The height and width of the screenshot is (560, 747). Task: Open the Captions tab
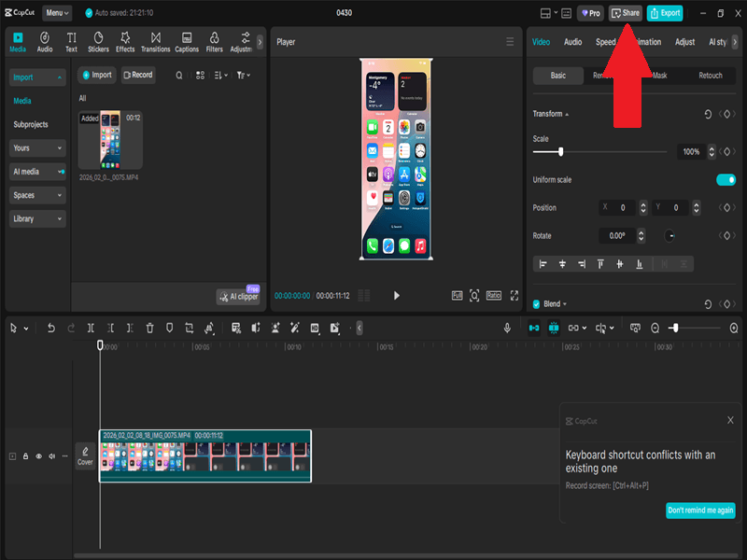tap(187, 42)
